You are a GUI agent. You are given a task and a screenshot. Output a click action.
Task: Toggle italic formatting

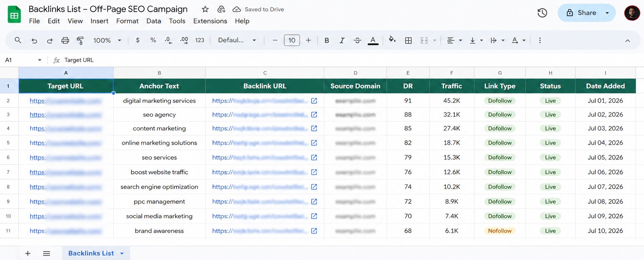(342, 40)
